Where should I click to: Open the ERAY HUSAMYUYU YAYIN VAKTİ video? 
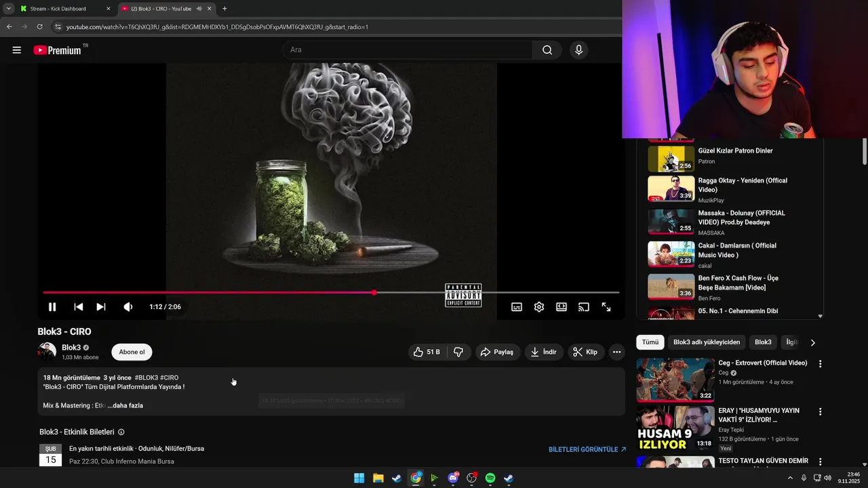pos(675,428)
